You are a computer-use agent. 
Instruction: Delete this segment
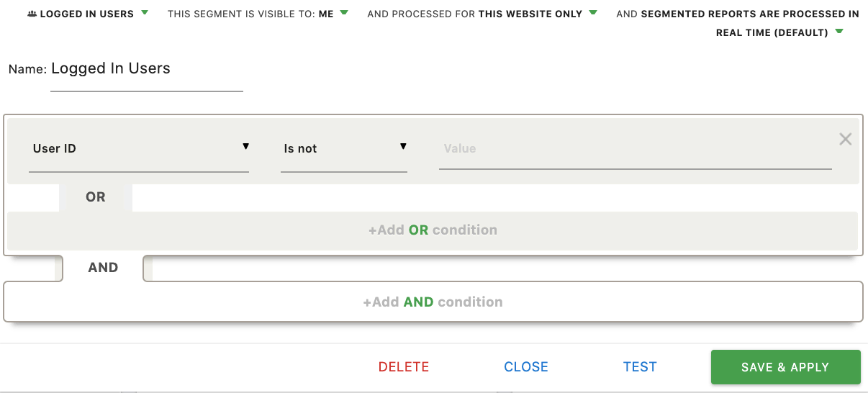pyautogui.click(x=404, y=367)
